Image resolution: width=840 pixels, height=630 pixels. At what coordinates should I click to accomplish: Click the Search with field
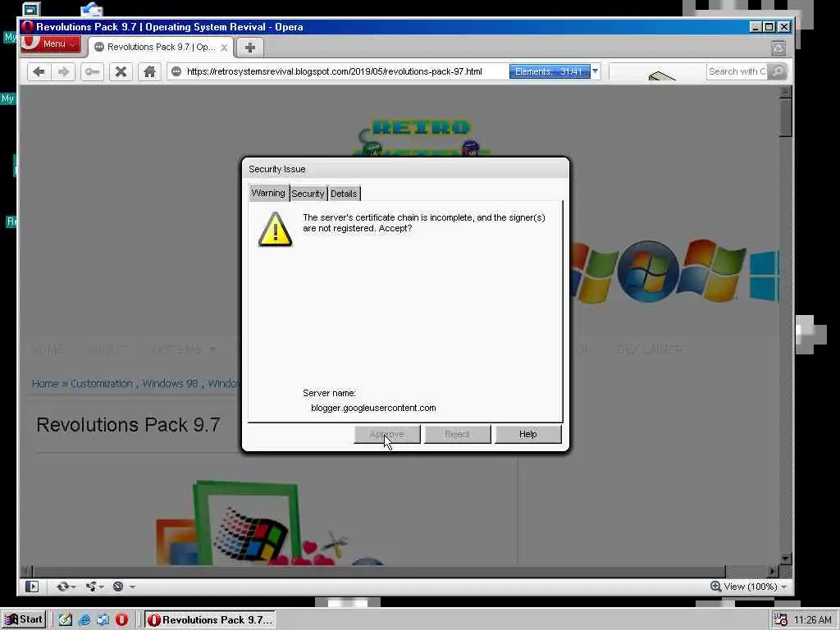point(737,71)
